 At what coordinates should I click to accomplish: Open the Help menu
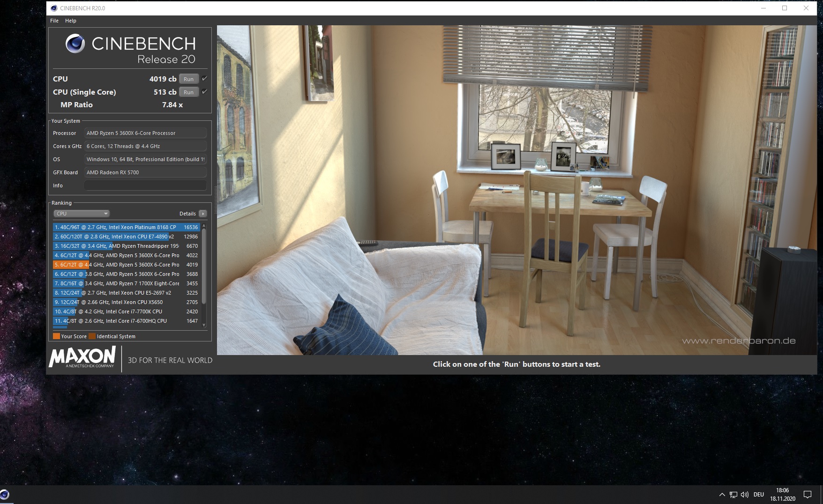[70, 21]
